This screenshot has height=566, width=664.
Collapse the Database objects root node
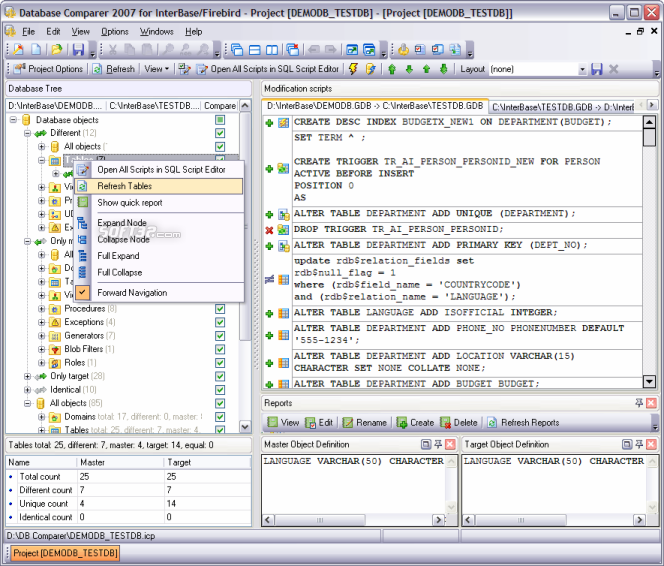click(14, 120)
